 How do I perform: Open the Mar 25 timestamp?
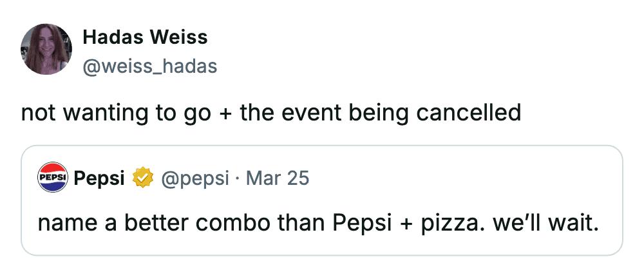278,178
